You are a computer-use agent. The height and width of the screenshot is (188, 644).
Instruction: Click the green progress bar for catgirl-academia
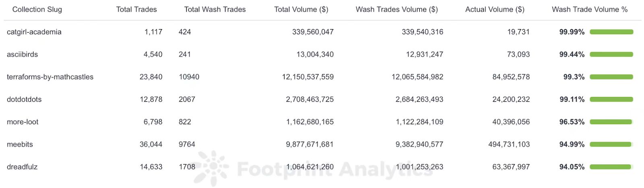point(611,32)
